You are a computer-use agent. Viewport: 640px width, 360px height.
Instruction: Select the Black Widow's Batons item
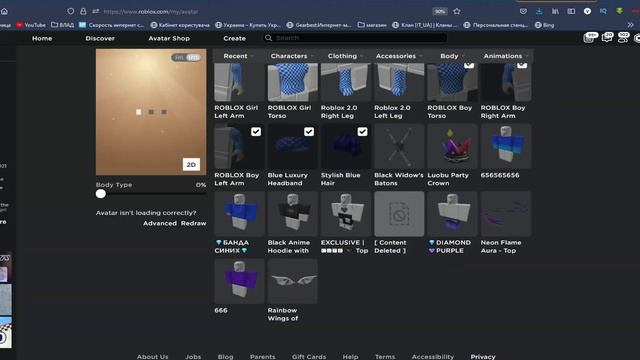point(399,146)
